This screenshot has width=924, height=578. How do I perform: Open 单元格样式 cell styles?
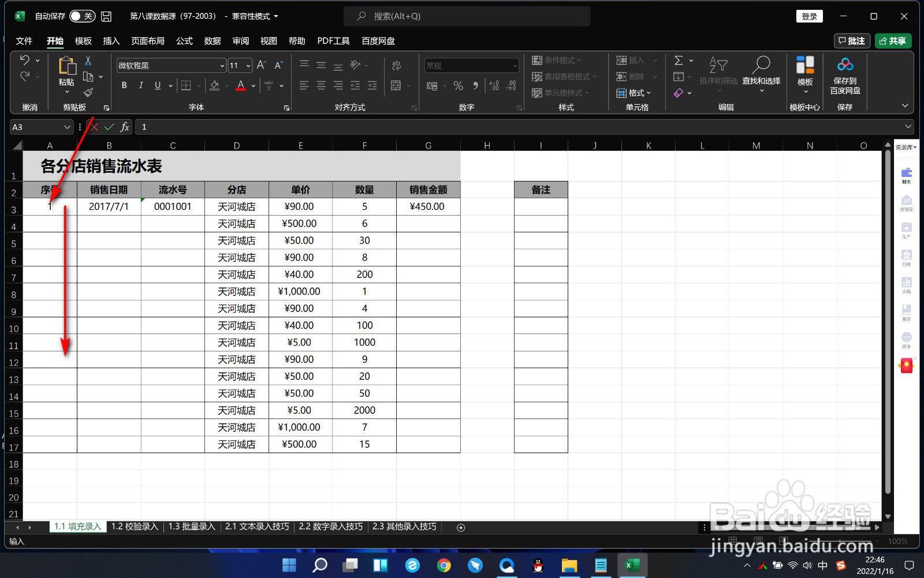561,92
